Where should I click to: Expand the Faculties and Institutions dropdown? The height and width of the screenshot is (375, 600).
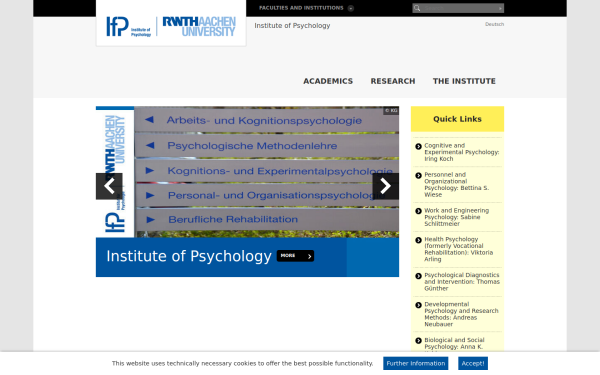click(x=306, y=8)
